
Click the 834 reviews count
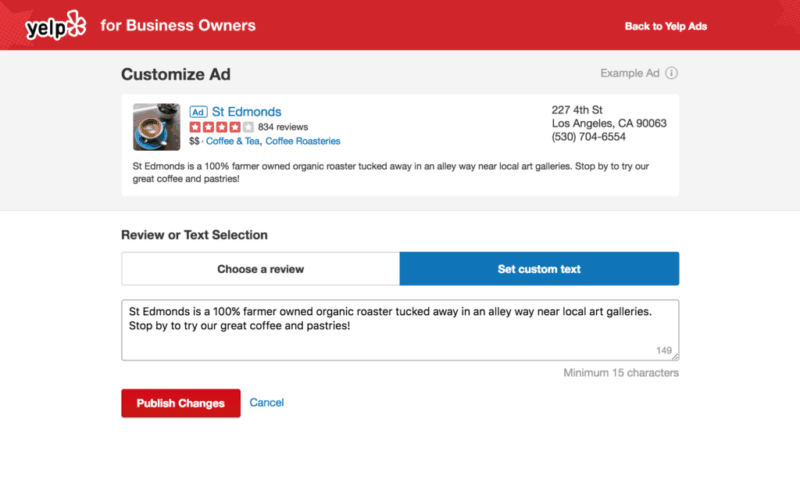[283, 127]
